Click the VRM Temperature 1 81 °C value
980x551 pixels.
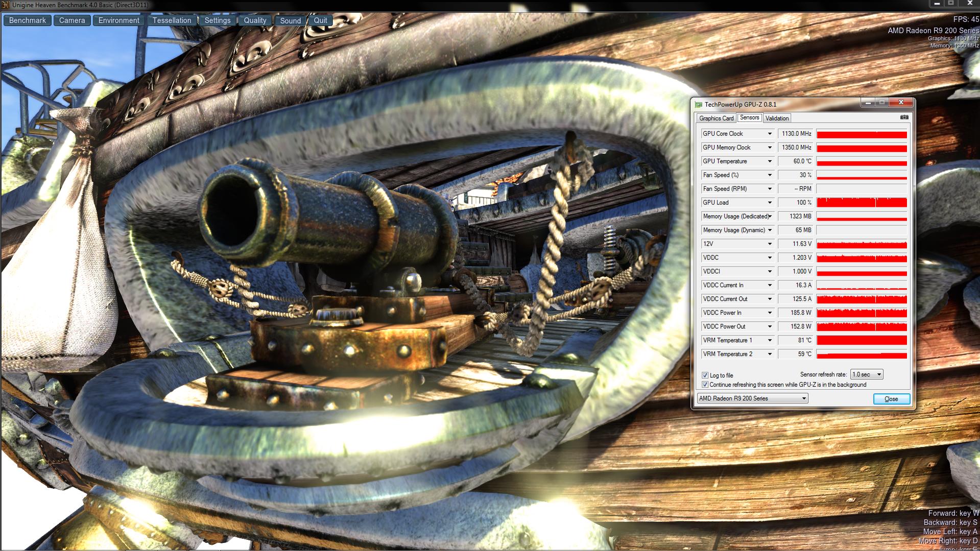point(796,341)
